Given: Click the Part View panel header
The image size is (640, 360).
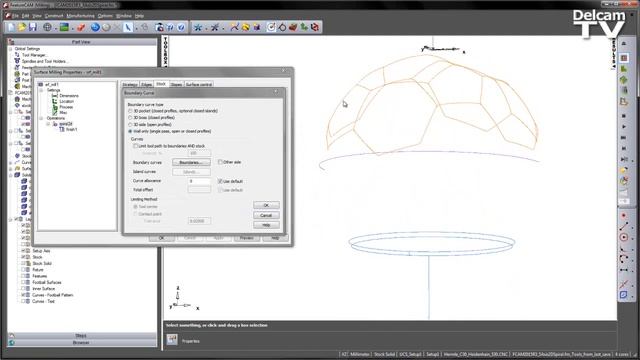Looking at the screenshot, I should (x=82, y=42).
